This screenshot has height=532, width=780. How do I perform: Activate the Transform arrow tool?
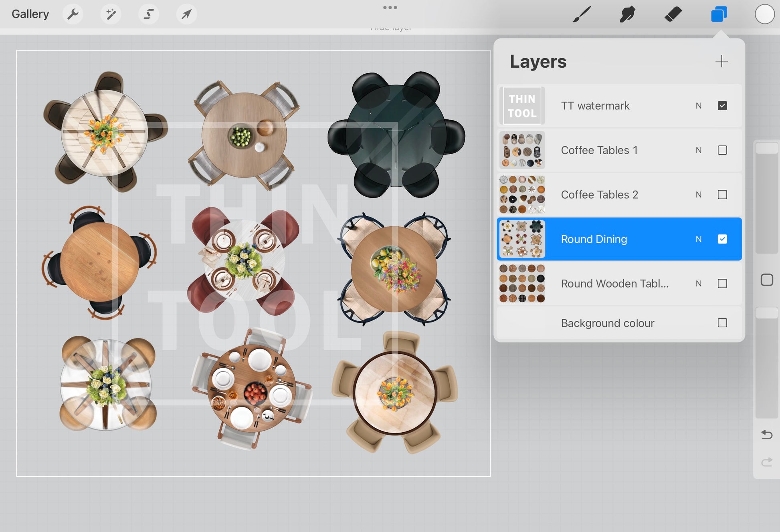click(186, 14)
